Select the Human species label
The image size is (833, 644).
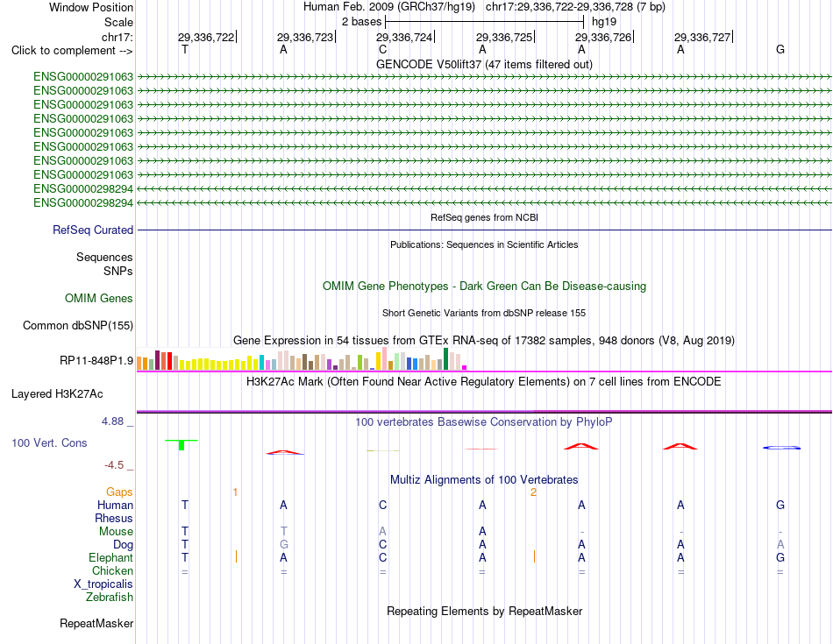(x=115, y=505)
